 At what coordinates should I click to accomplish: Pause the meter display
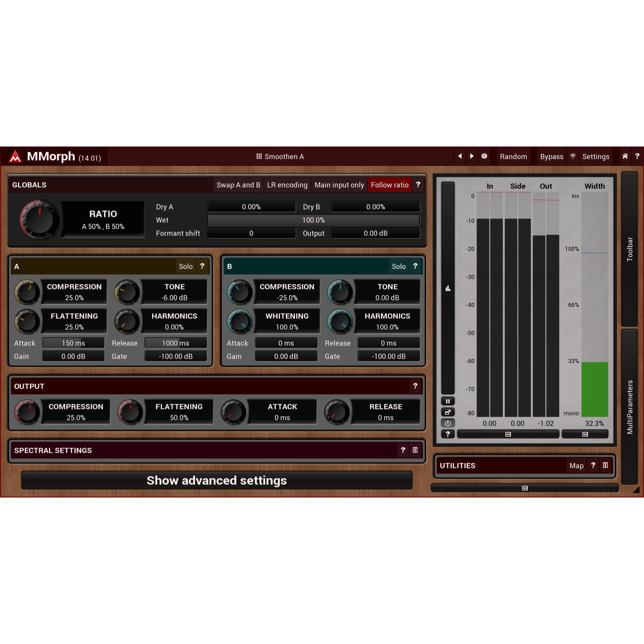click(448, 401)
